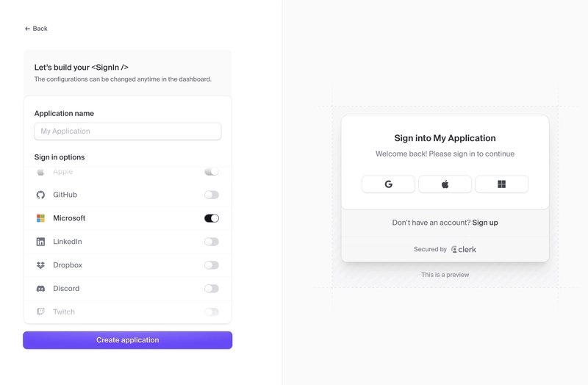Viewport: 588px width, 385px height.
Task: Open the Sign up link in preview
Action: (x=485, y=223)
